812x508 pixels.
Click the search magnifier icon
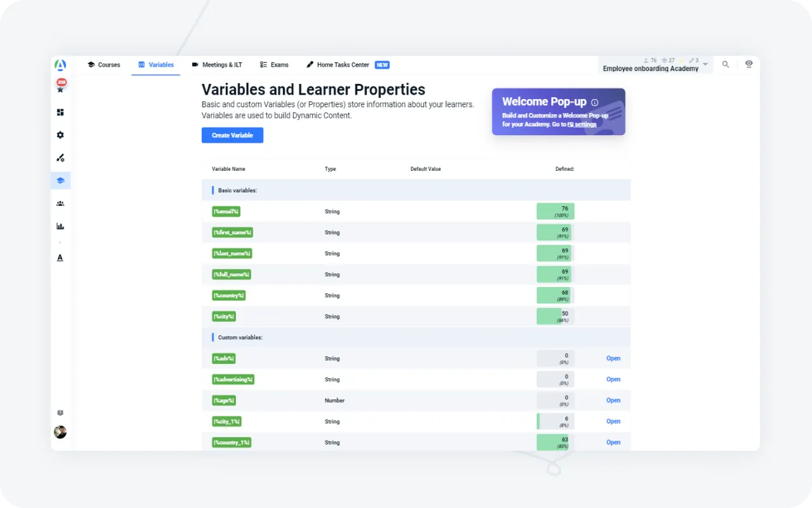point(726,64)
